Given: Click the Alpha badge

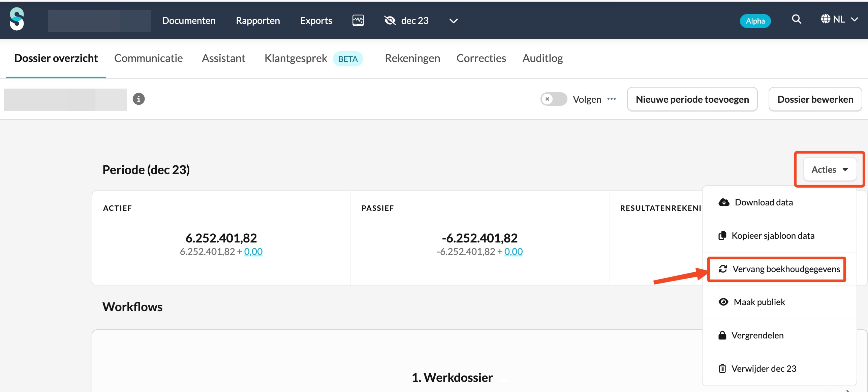Looking at the screenshot, I should click(x=755, y=21).
